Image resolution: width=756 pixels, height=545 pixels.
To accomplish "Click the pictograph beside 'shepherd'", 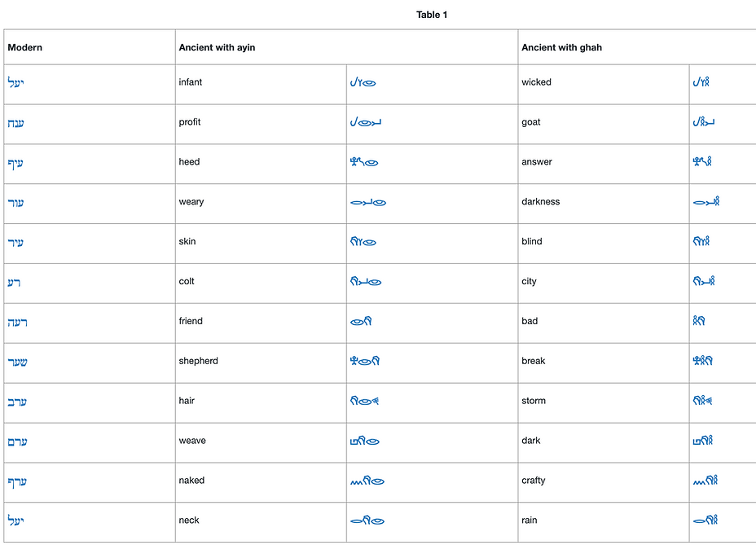I will 365,361.
